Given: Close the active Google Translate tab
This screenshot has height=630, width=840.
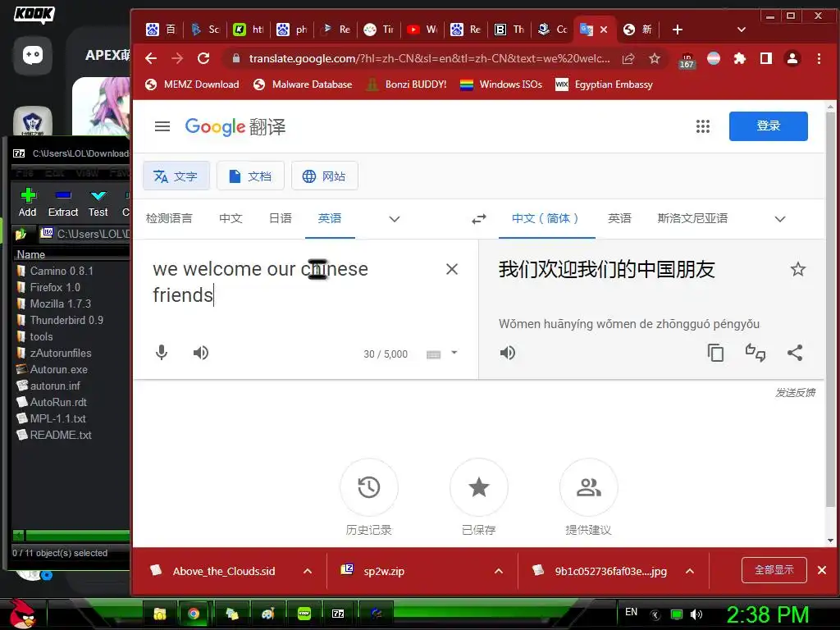Looking at the screenshot, I should coord(604,30).
